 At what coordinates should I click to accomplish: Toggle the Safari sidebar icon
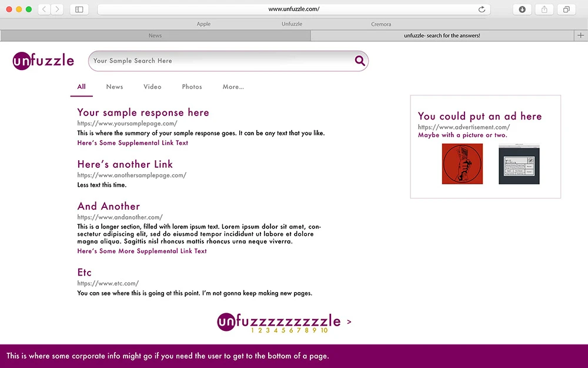pos(79,9)
